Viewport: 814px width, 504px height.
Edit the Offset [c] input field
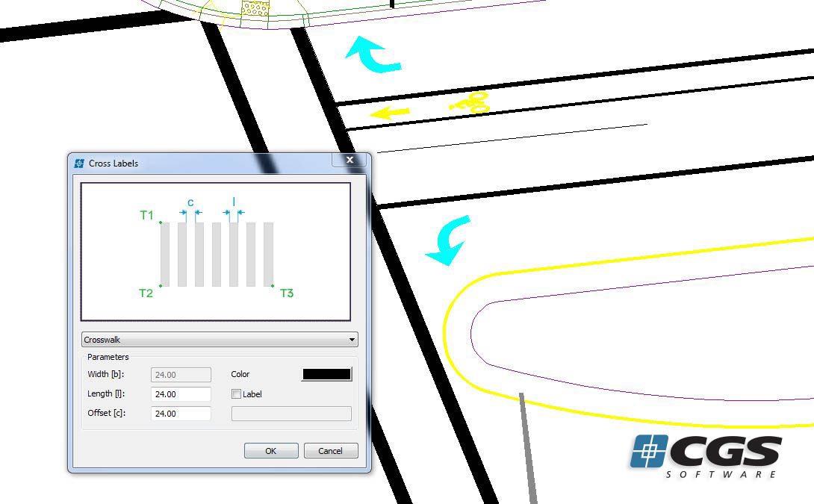pos(181,414)
